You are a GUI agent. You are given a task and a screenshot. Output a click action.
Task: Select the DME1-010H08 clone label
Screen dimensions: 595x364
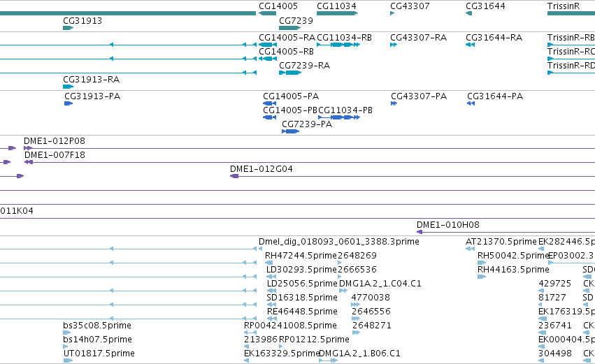pos(448,225)
